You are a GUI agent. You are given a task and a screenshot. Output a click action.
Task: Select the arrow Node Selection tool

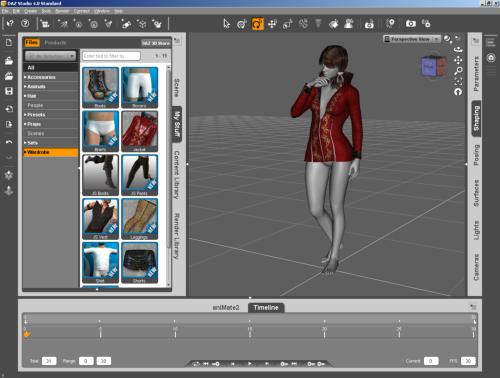(x=227, y=24)
